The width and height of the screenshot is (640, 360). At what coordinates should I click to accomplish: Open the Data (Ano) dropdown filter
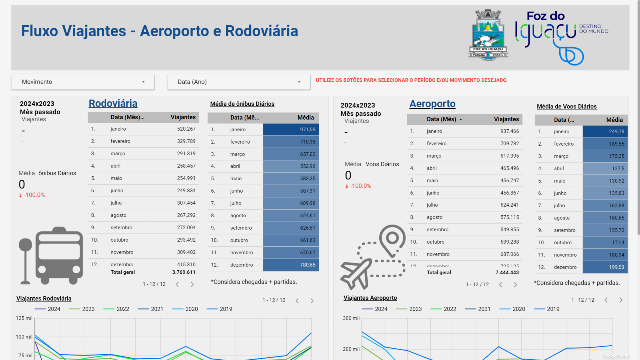tap(239, 82)
